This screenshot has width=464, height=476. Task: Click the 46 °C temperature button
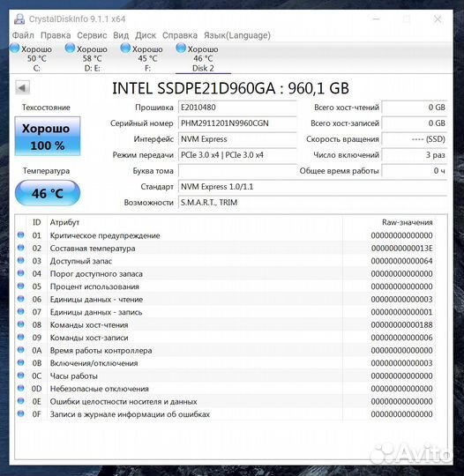(48, 193)
